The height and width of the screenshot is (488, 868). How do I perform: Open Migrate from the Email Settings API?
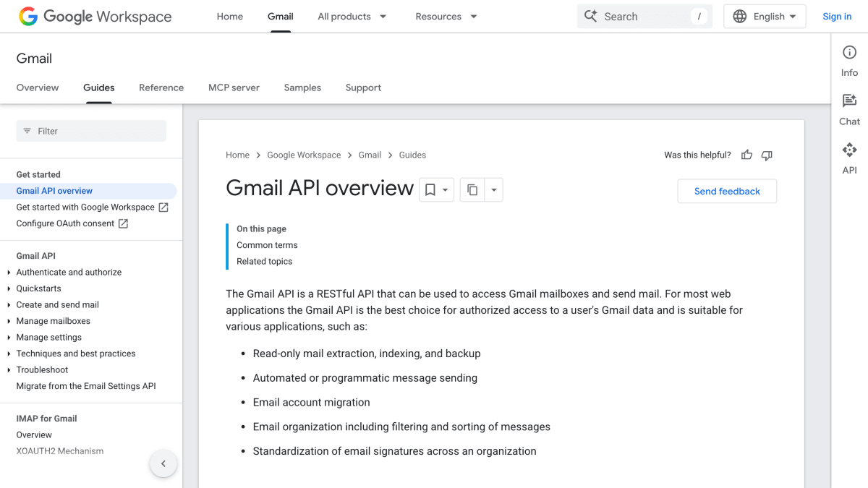(86, 386)
